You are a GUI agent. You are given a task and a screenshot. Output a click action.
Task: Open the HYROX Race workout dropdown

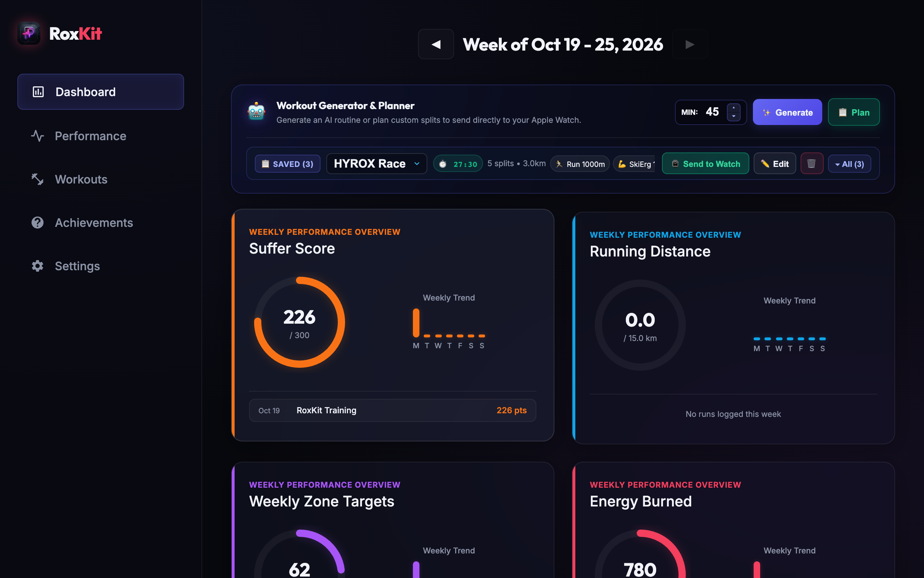pyautogui.click(x=376, y=164)
